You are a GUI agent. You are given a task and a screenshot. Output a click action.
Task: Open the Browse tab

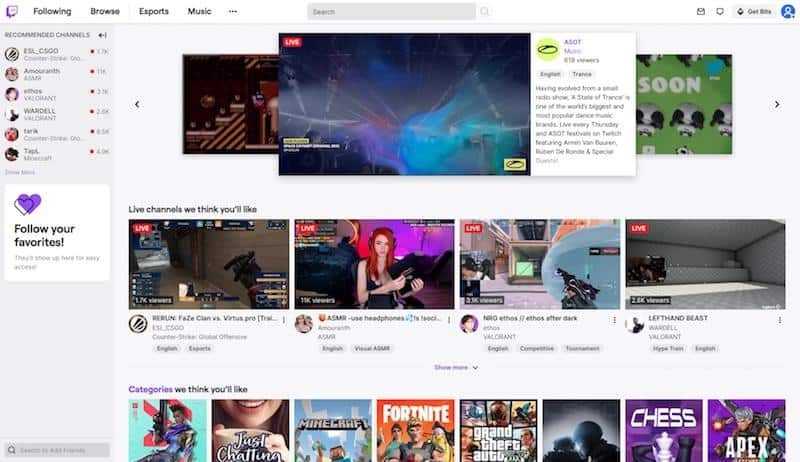click(x=105, y=11)
